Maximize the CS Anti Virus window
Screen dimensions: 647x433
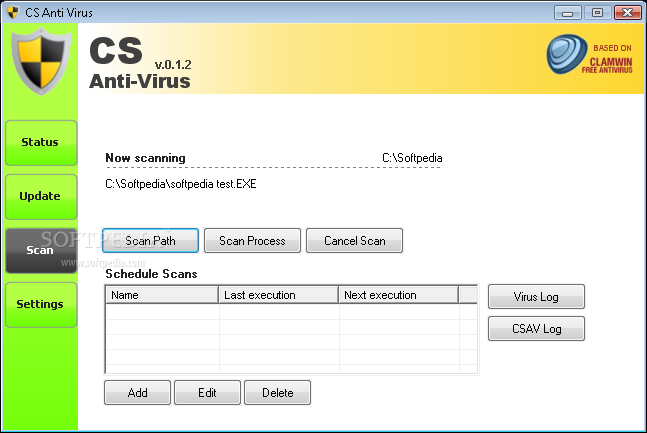pos(597,13)
